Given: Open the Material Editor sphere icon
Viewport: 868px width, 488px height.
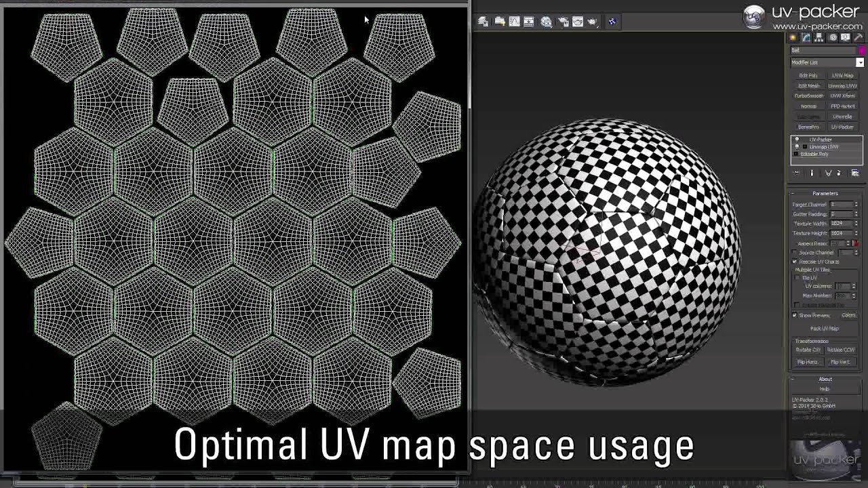Looking at the screenshot, I should point(546,22).
